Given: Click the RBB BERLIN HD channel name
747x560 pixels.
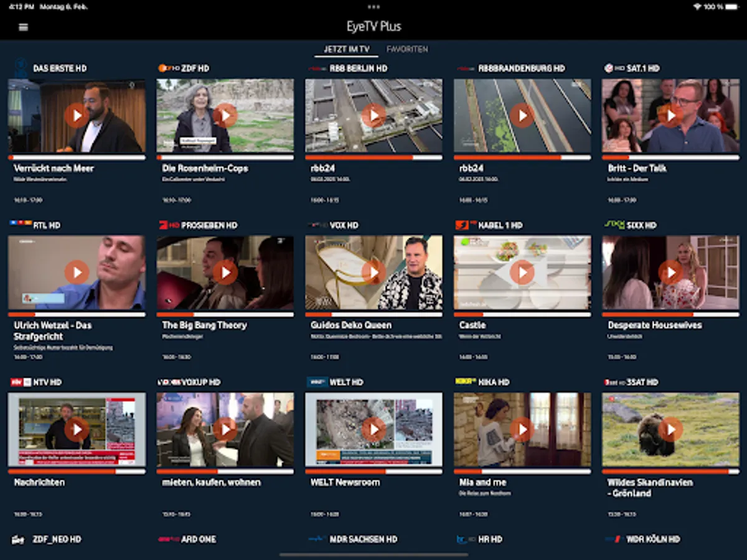Looking at the screenshot, I should pos(359,68).
